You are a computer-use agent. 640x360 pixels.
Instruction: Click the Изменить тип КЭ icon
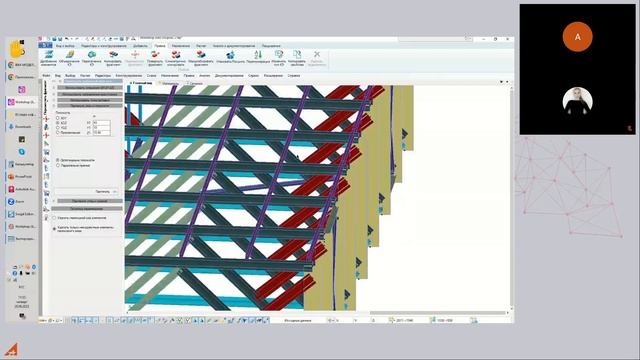(x=279, y=58)
